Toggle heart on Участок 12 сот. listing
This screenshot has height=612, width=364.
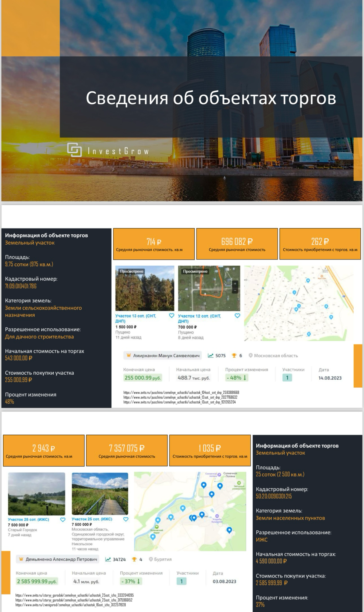[x=237, y=316]
